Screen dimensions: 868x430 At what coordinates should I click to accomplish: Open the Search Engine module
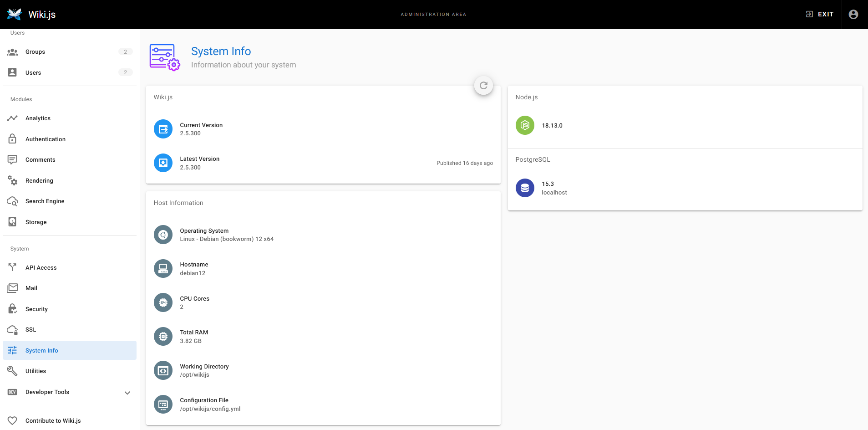click(x=70, y=201)
